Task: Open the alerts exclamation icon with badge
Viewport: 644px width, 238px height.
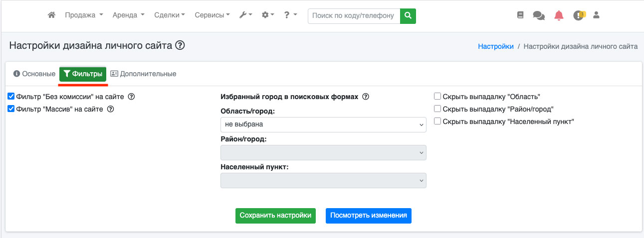Action: click(578, 15)
